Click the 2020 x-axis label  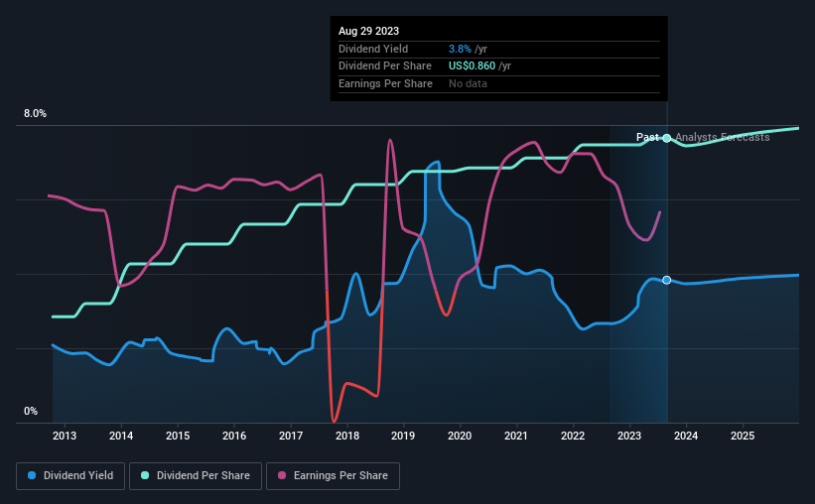coord(460,436)
